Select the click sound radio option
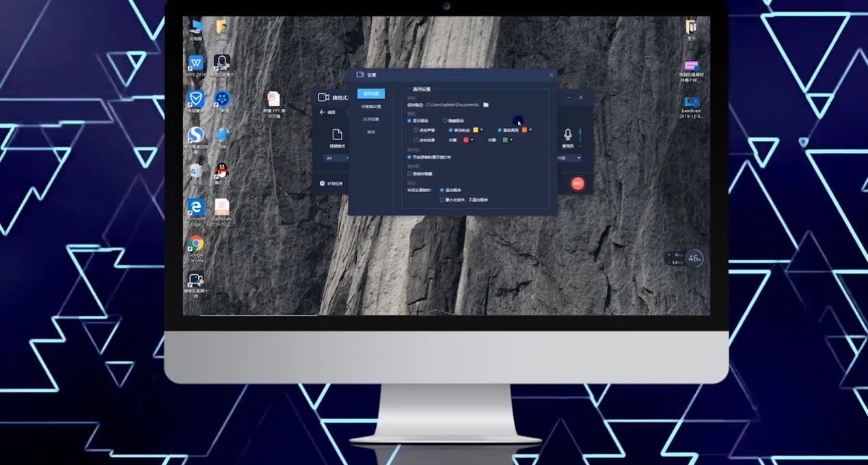 (416, 129)
